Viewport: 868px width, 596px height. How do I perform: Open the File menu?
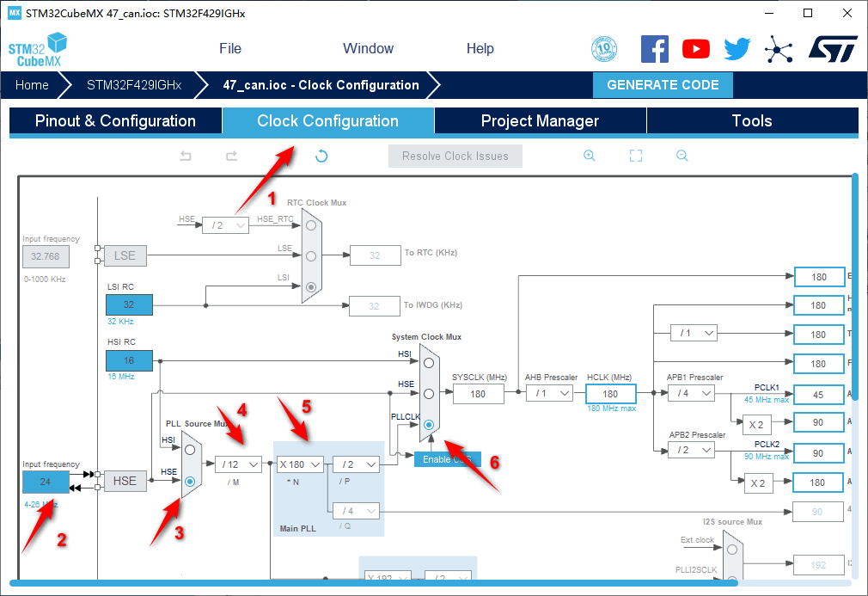pos(230,49)
